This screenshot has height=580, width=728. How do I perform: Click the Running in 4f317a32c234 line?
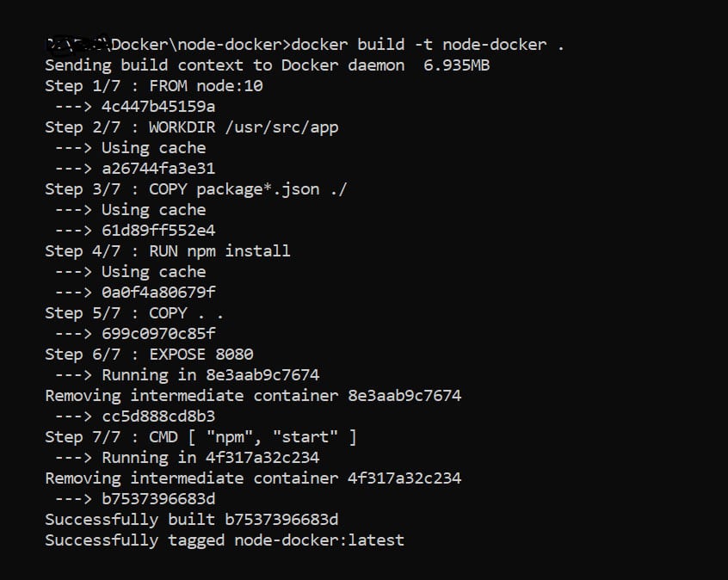(x=210, y=458)
